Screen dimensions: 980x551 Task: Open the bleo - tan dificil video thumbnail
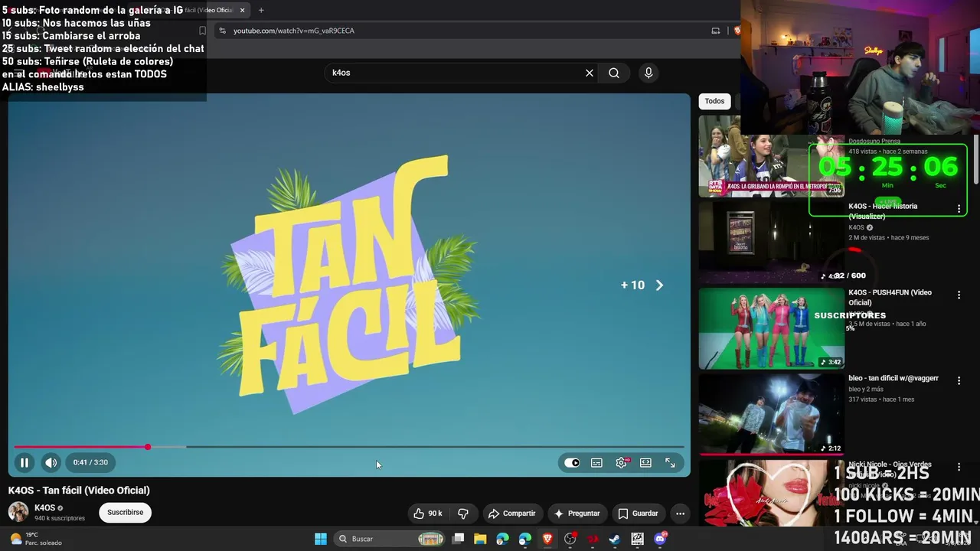coord(771,414)
